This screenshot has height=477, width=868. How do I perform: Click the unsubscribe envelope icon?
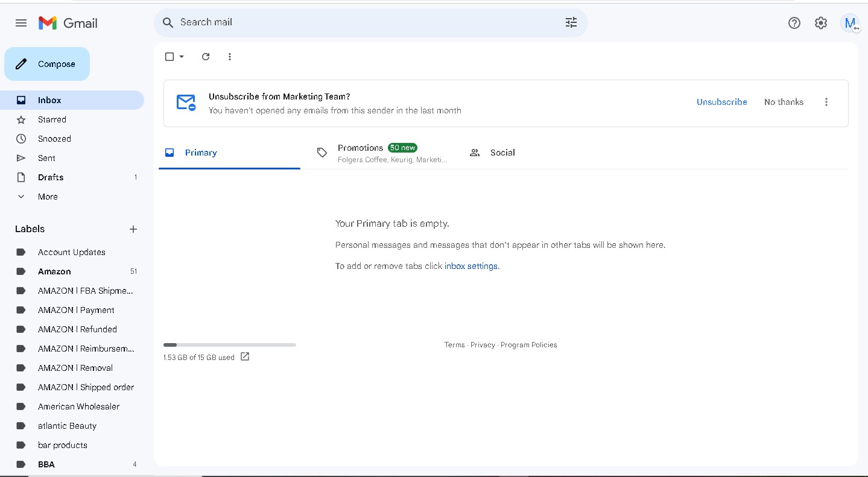tap(186, 103)
